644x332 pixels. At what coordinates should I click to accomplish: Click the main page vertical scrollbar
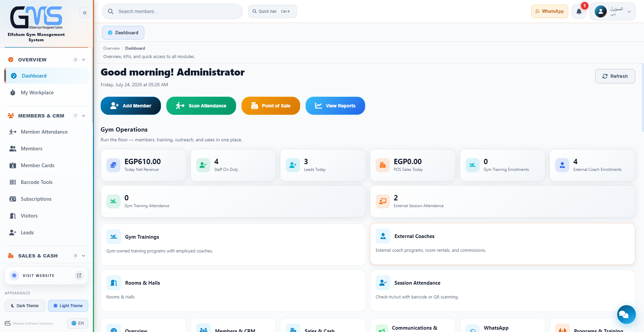(x=643, y=97)
